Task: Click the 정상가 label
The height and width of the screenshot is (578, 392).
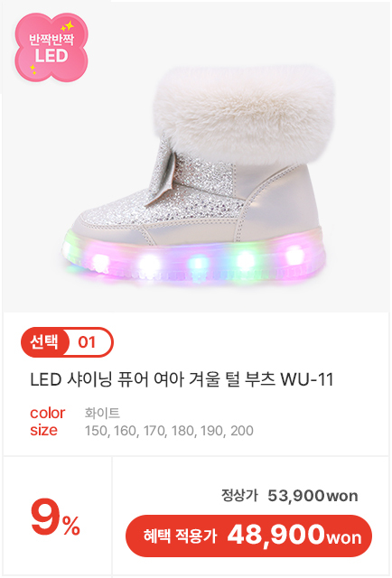Action: 239,495
